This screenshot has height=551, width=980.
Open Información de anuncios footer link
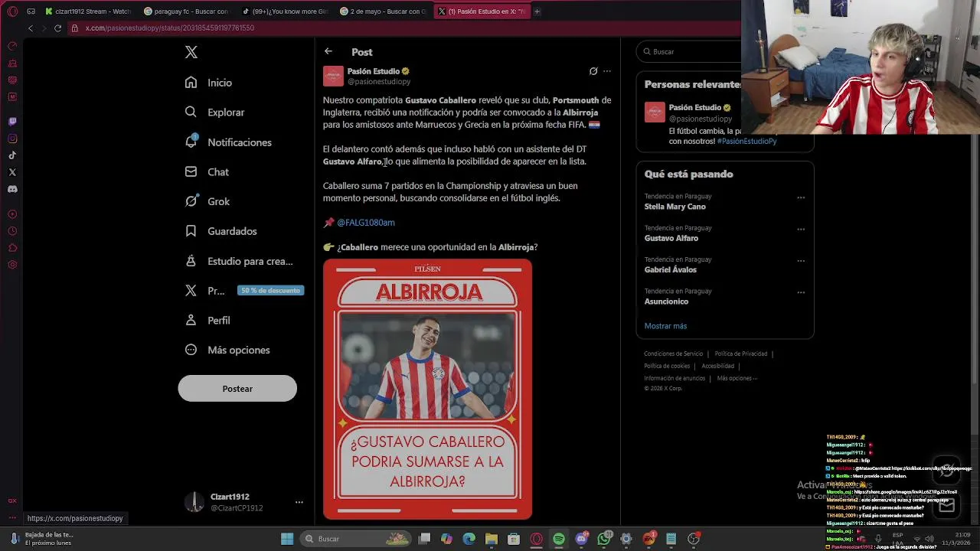coord(675,378)
